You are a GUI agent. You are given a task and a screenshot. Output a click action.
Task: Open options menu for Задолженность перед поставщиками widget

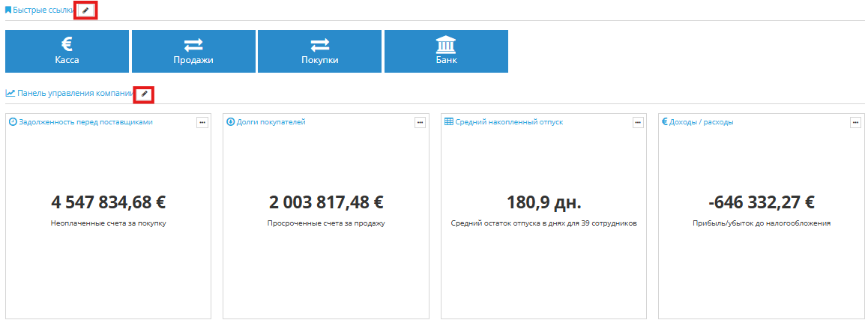pyautogui.click(x=202, y=122)
